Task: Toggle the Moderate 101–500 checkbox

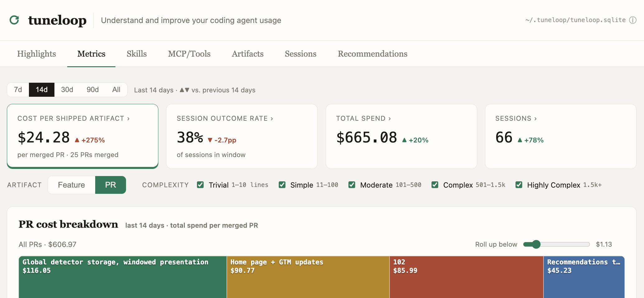Action: [x=352, y=185]
